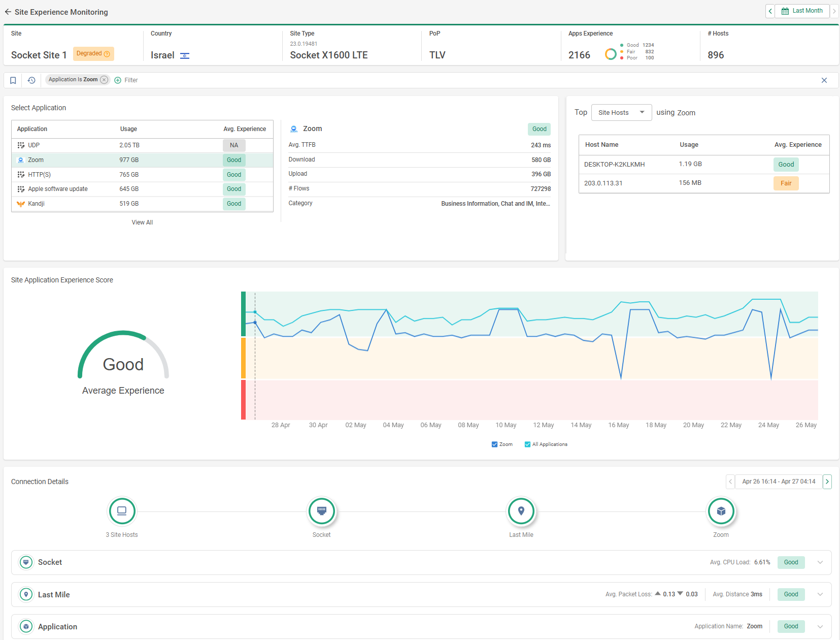The image size is (840, 640).
Task: Click the UDP application icon
Action: pos(21,145)
